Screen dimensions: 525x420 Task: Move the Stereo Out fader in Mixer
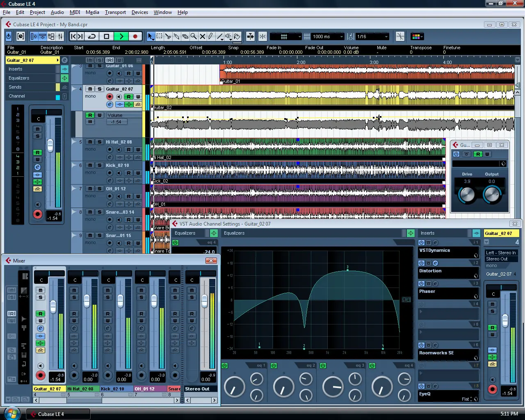(x=204, y=302)
